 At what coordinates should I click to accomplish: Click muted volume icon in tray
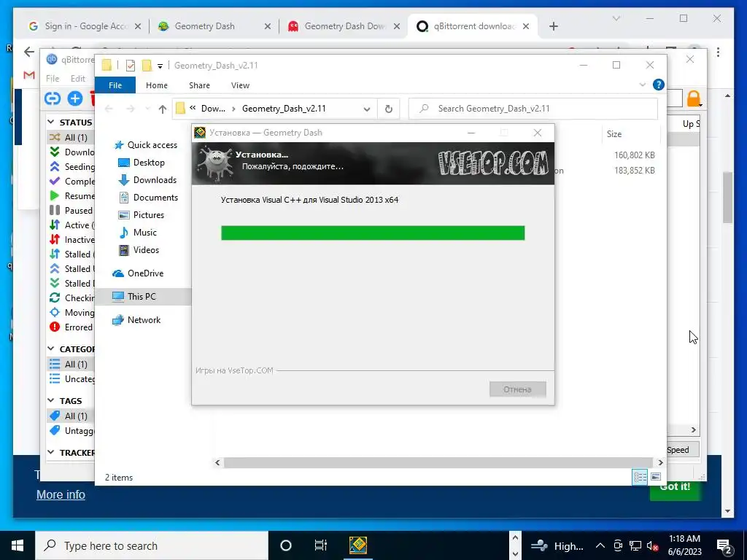tap(652, 546)
